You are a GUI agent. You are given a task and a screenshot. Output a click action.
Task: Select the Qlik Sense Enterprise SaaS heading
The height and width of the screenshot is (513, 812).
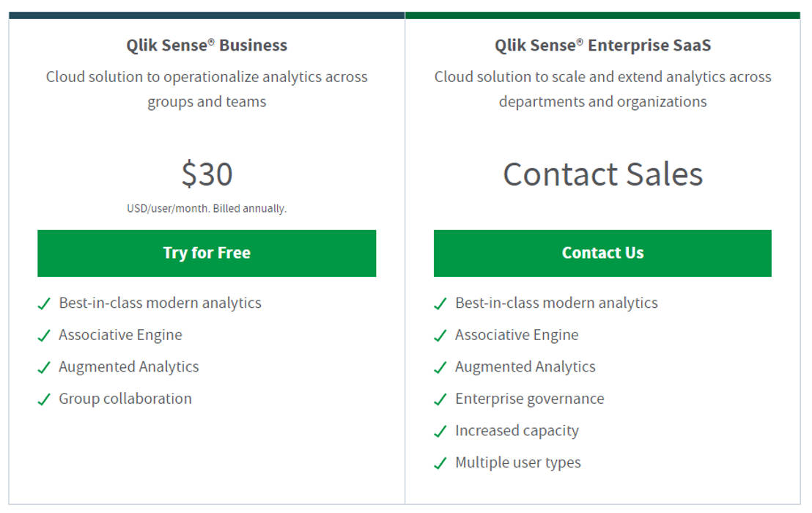602,45
